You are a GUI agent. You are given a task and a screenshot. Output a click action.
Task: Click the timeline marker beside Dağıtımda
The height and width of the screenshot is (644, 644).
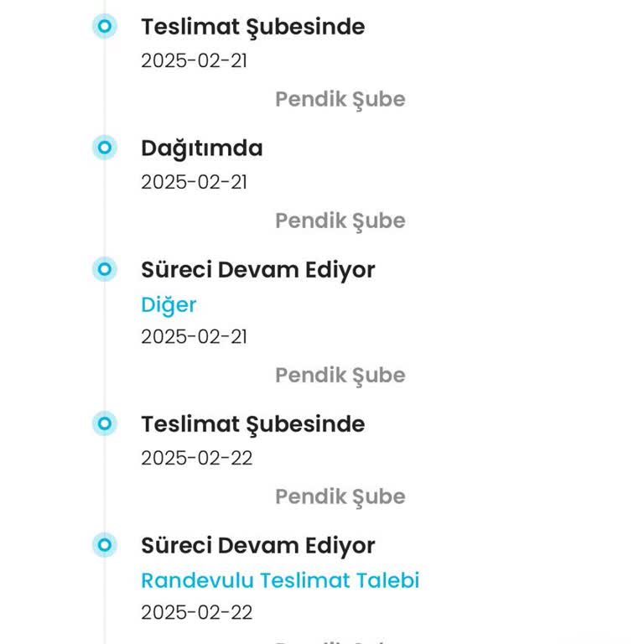tap(104, 148)
